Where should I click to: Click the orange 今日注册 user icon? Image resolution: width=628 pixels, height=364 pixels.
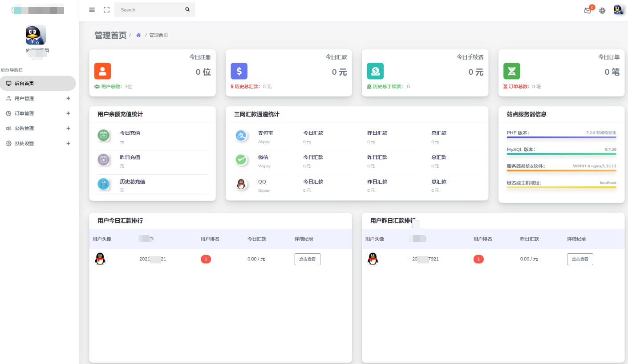(102, 71)
